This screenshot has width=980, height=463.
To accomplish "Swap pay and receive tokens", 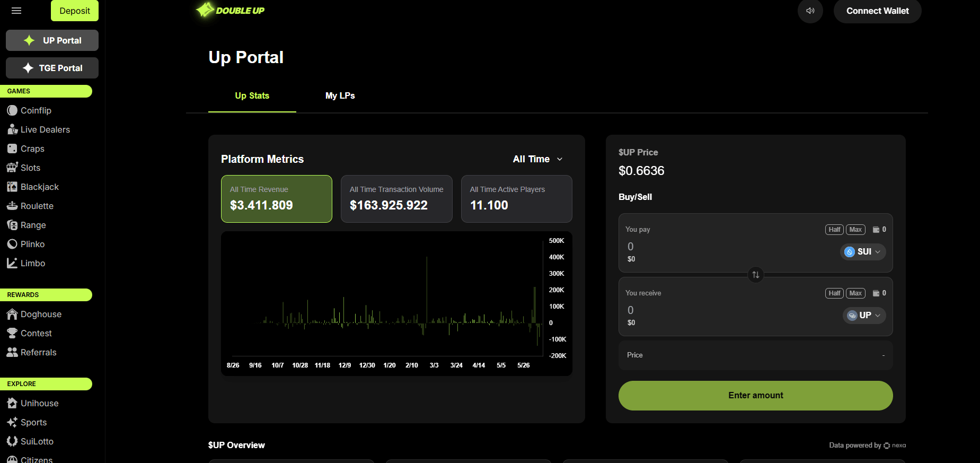I will [x=755, y=275].
